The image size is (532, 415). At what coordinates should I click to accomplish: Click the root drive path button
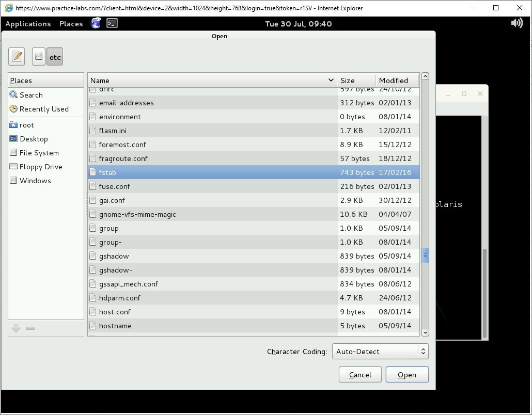tap(39, 57)
